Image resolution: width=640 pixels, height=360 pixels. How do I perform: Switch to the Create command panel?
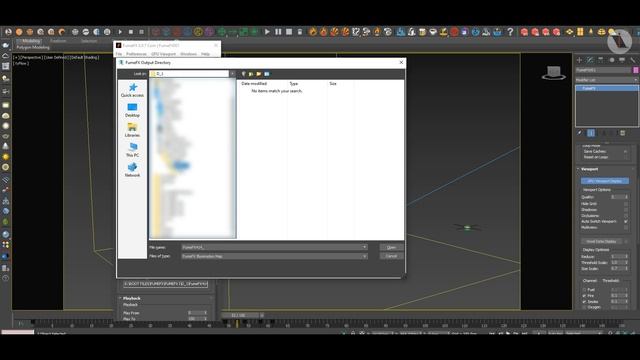click(x=579, y=60)
